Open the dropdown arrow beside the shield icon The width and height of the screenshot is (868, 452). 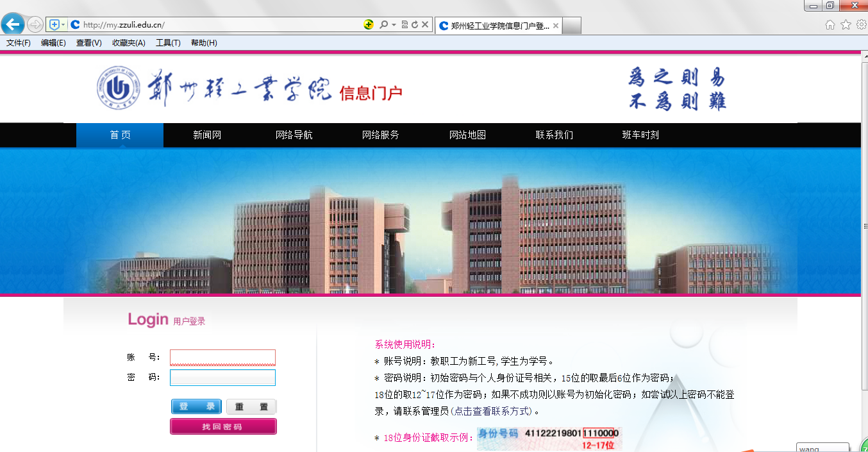click(63, 24)
